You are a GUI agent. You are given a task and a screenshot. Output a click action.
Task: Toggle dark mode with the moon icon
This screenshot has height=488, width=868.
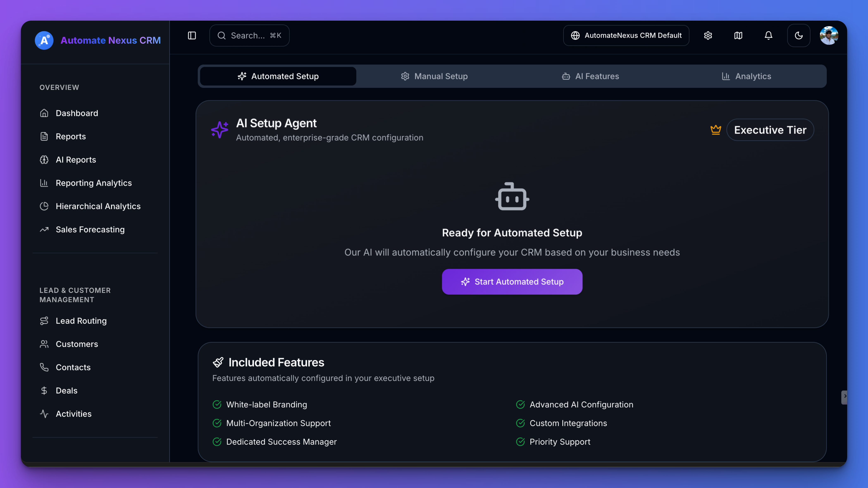(x=799, y=35)
